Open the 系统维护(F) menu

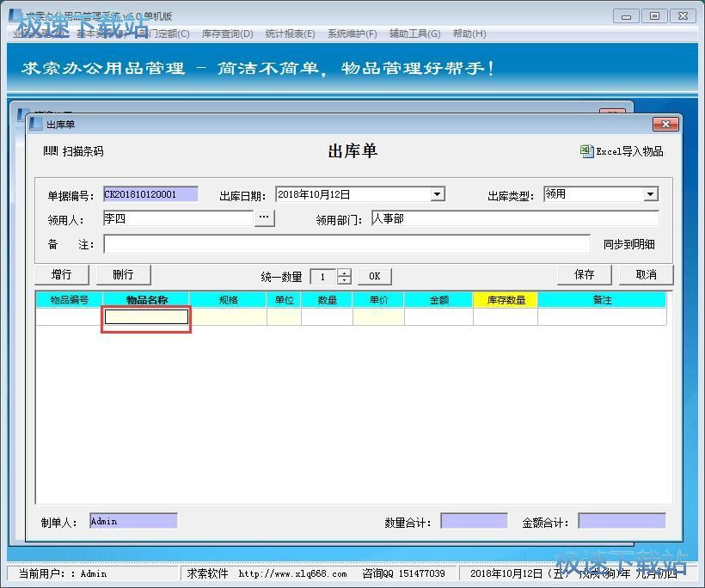click(x=352, y=34)
